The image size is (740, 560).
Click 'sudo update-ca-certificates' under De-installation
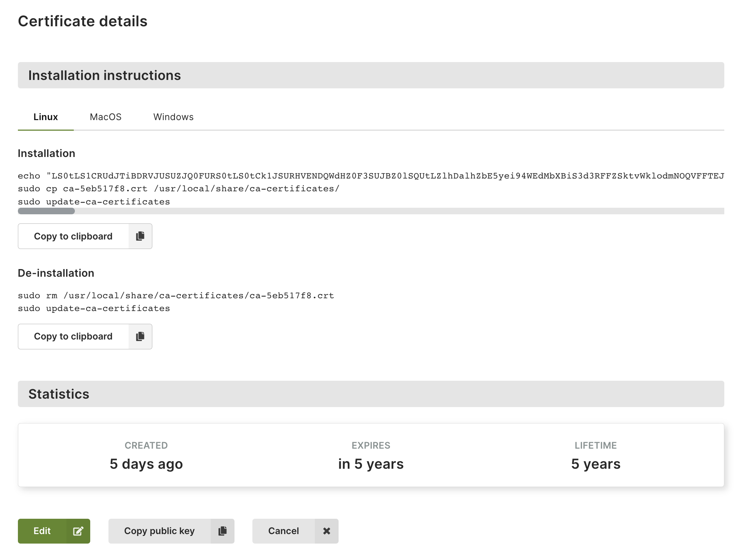point(94,308)
